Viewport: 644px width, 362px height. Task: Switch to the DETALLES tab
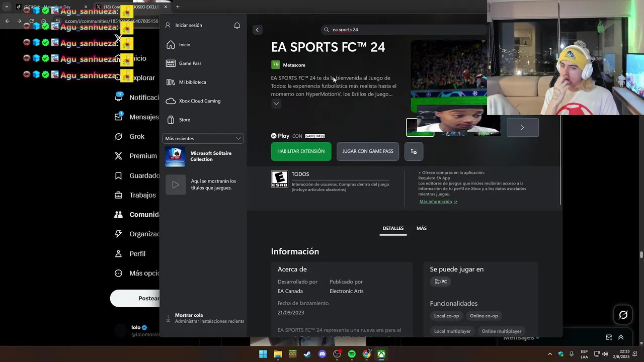tap(393, 228)
